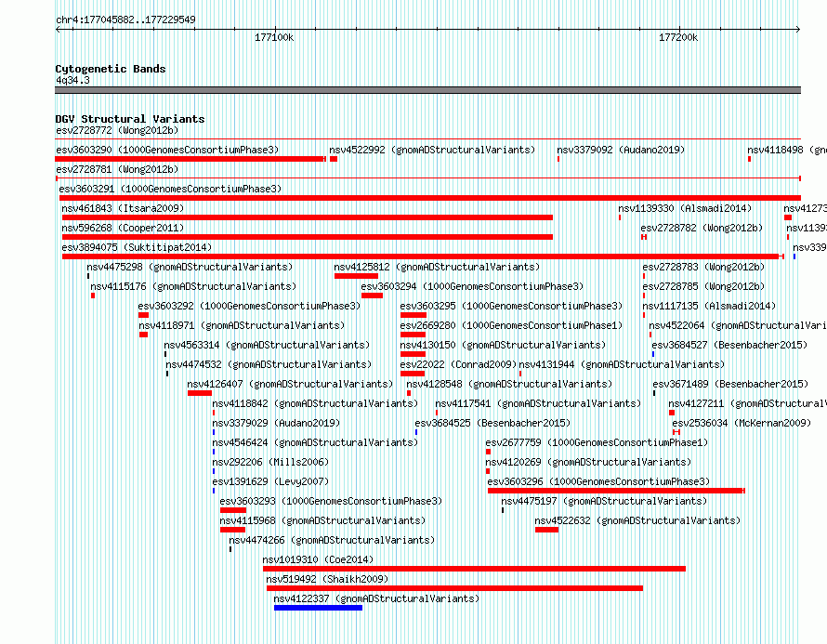Image resolution: width=827 pixels, height=644 pixels.
Task: Open the nsv4118971 variant label
Action: tap(242, 325)
